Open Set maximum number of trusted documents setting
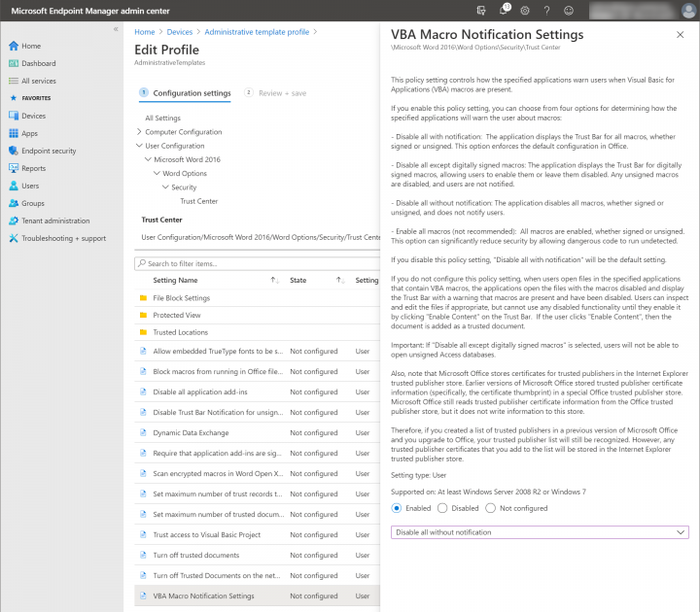The image size is (700, 612). (x=219, y=514)
